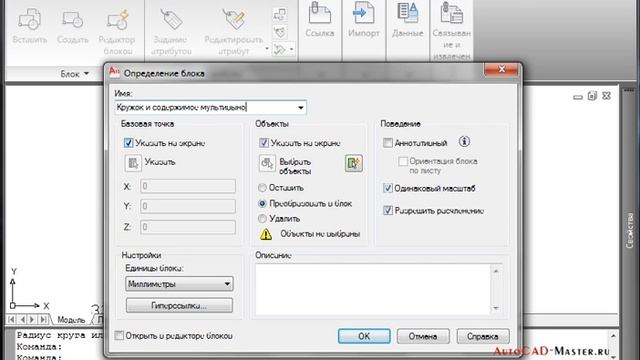Click the drawing window restore icon
Screen dimensions: 640x360
click(592, 96)
